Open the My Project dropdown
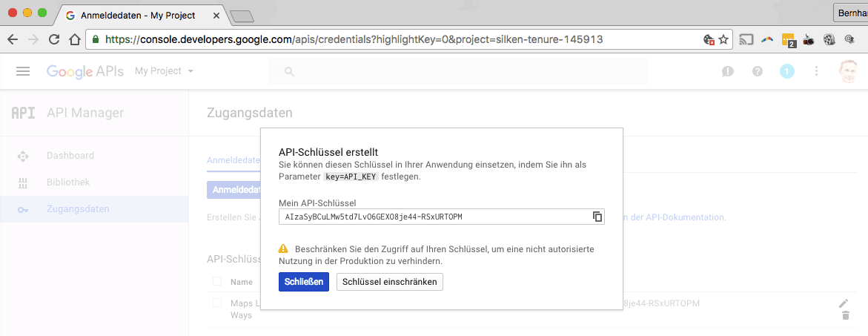868x336 pixels. click(x=165, y=71)
